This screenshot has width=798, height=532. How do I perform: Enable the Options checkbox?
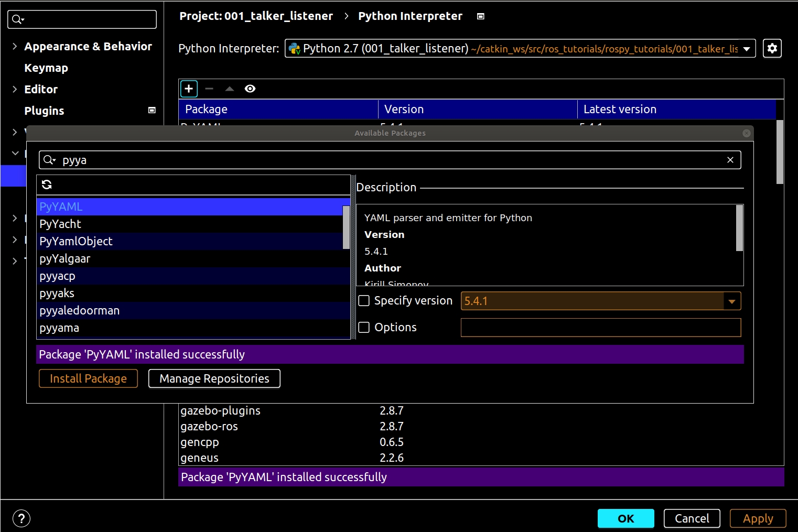tap(364, 327)
